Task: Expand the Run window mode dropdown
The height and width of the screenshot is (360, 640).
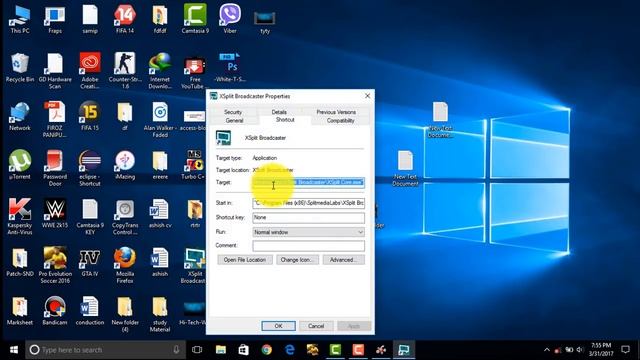Action: tap(309, 232)
